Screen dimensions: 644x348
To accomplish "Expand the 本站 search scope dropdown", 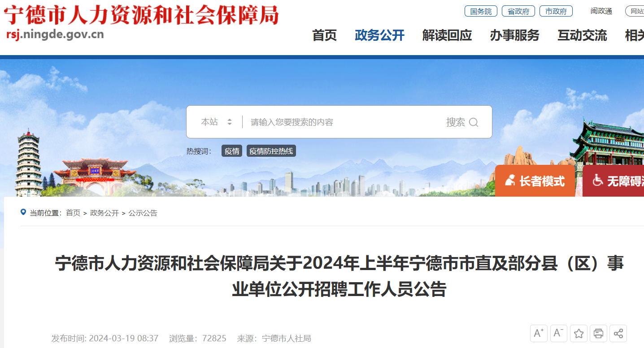I will 217,122.
